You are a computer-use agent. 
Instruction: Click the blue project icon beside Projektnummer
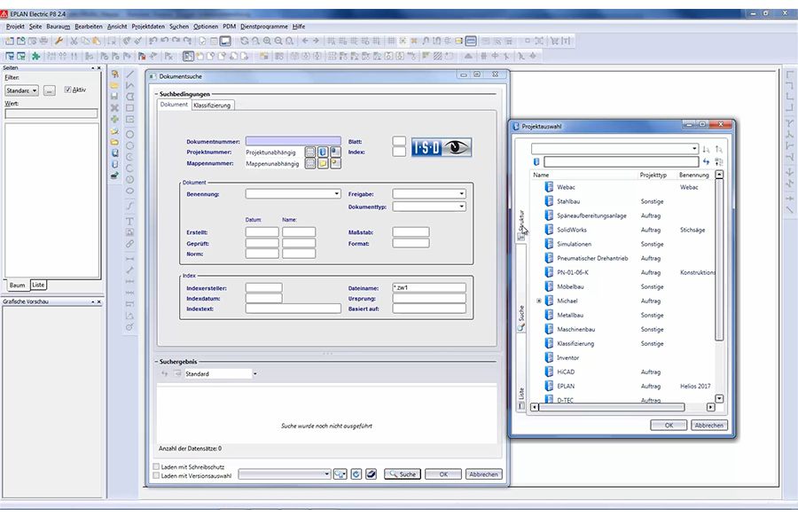coord(323,152)
